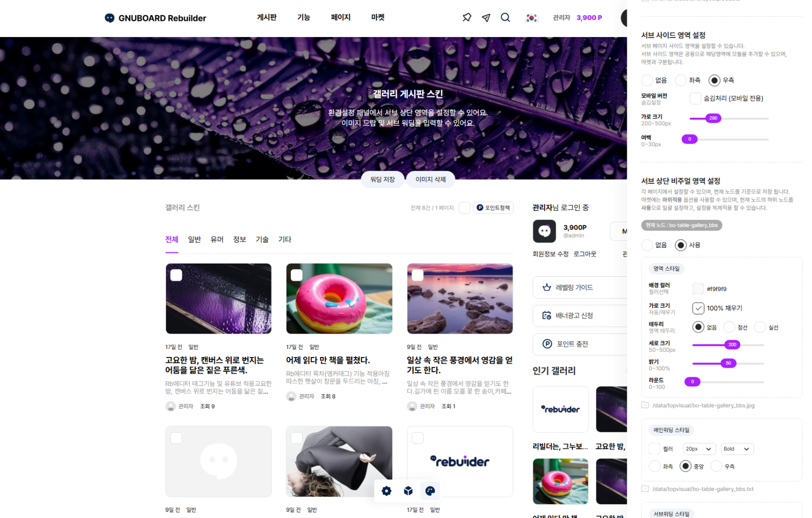Select 점선 border radio option

click(729, 327)
